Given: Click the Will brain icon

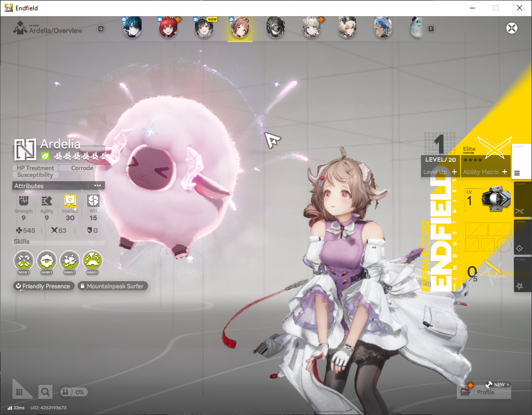Looking at the screenshot, I should pos(93,201).
